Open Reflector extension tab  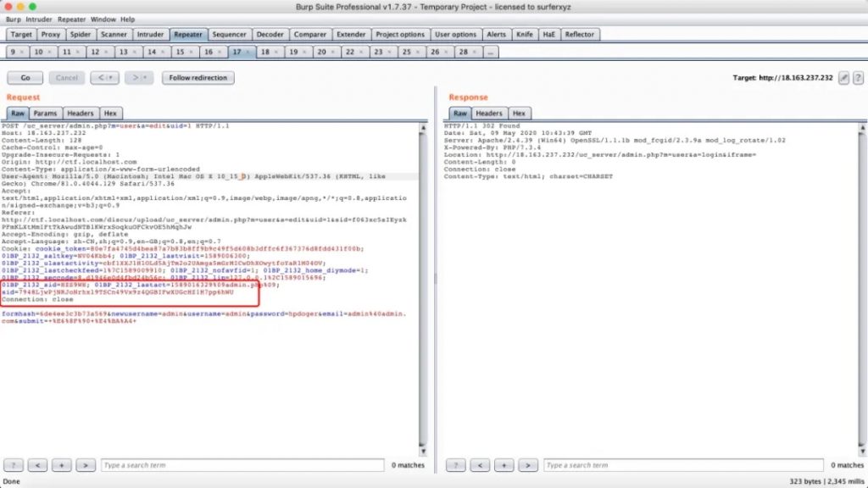pos(579,34)
